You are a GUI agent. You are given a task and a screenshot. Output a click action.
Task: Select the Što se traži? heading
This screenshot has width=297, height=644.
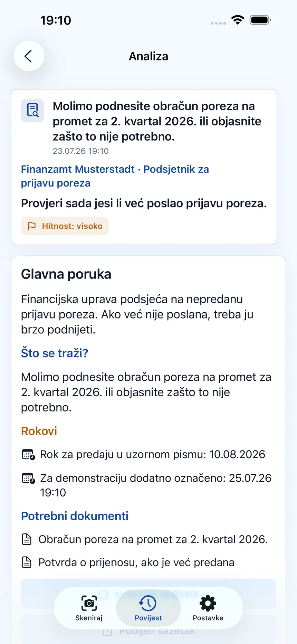(x=55, y=353)
